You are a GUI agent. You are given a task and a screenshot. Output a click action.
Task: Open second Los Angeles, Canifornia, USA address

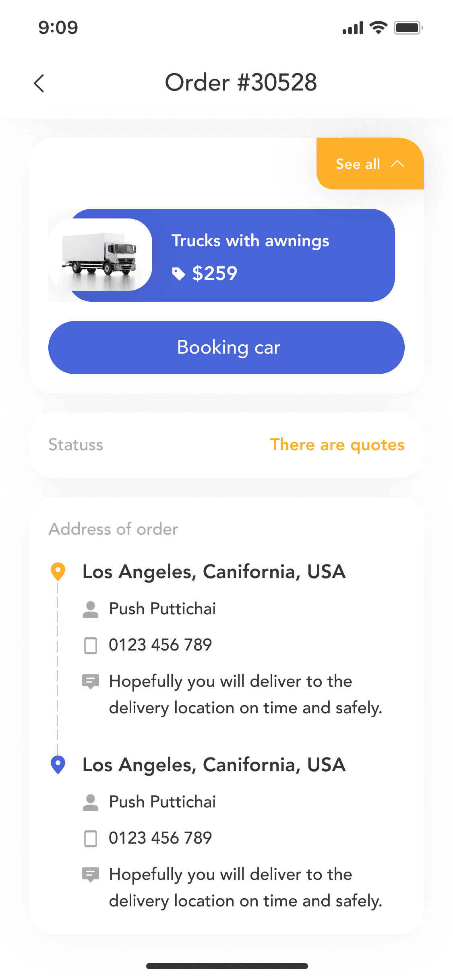214,765
